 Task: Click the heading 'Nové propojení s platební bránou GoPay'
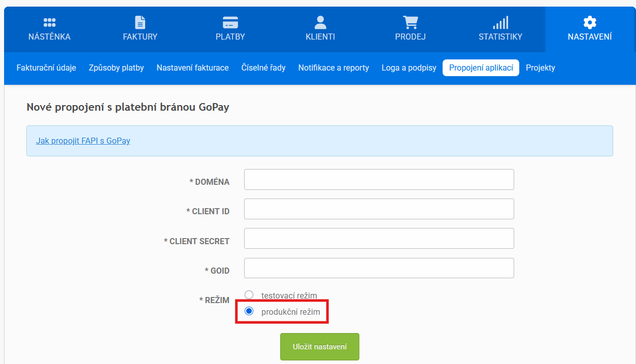point(128,107)
